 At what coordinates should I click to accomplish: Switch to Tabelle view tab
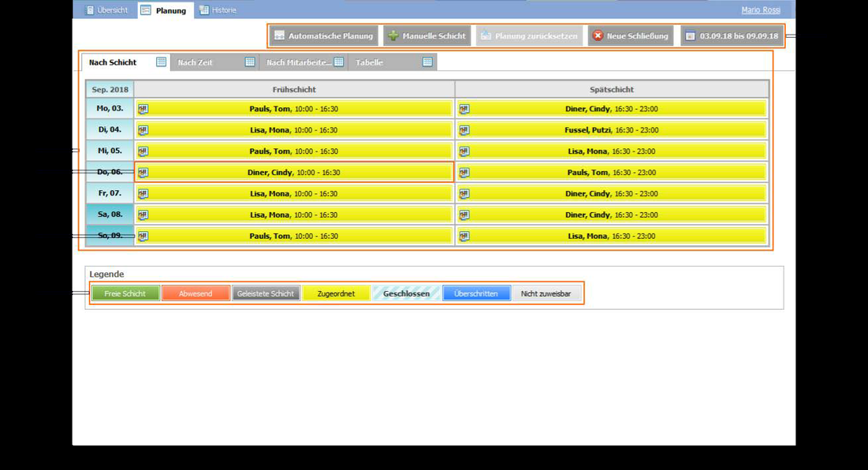pos(393,62)
